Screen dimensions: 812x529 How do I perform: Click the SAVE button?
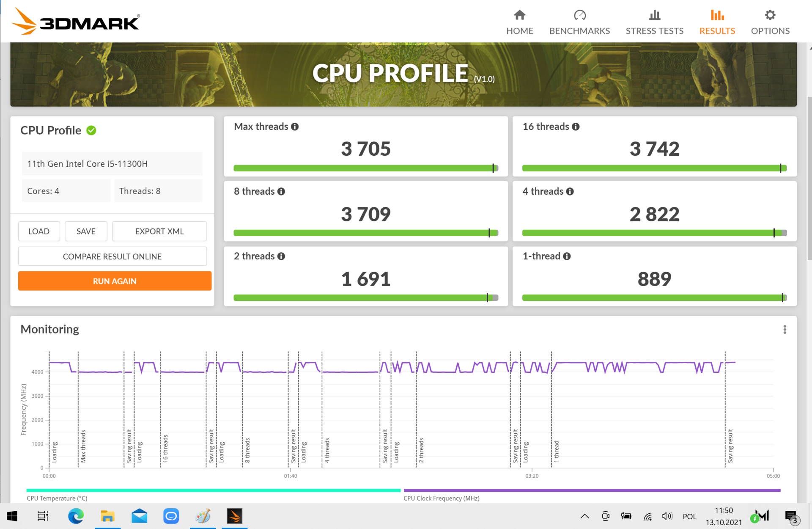(x=86, y=231)
